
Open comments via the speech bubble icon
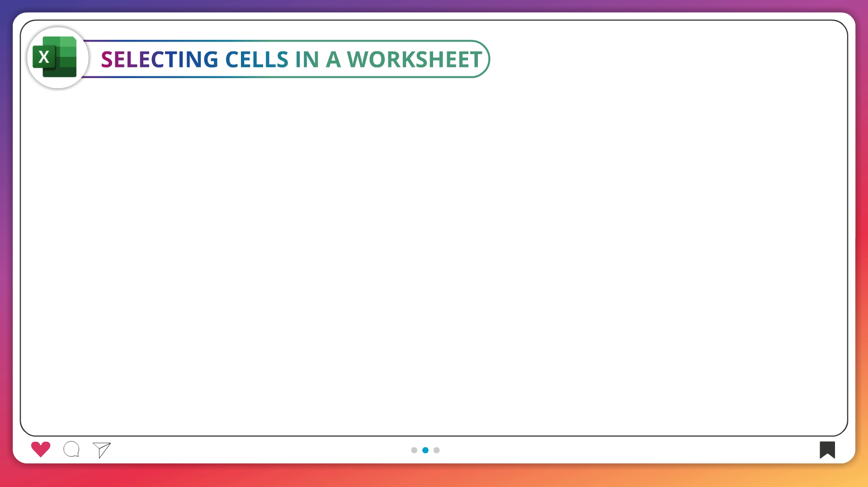[x=71, y=450]
